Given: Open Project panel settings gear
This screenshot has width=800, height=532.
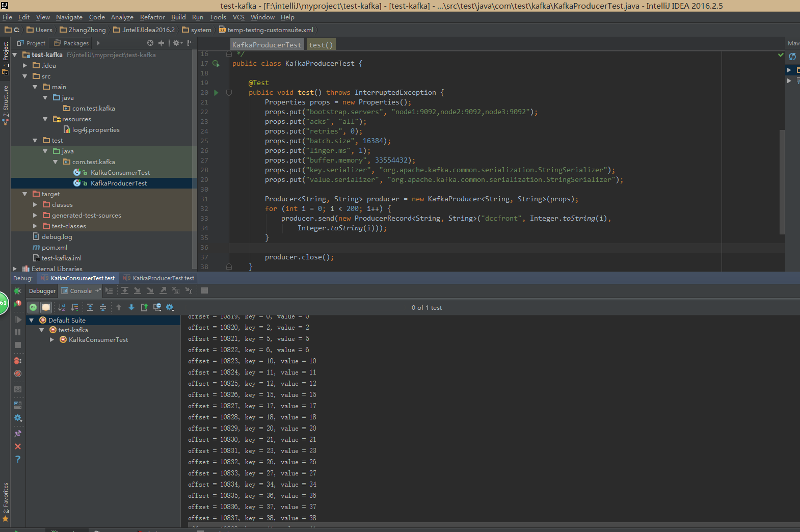Looking at the screenshot, I should click(177, 43).
